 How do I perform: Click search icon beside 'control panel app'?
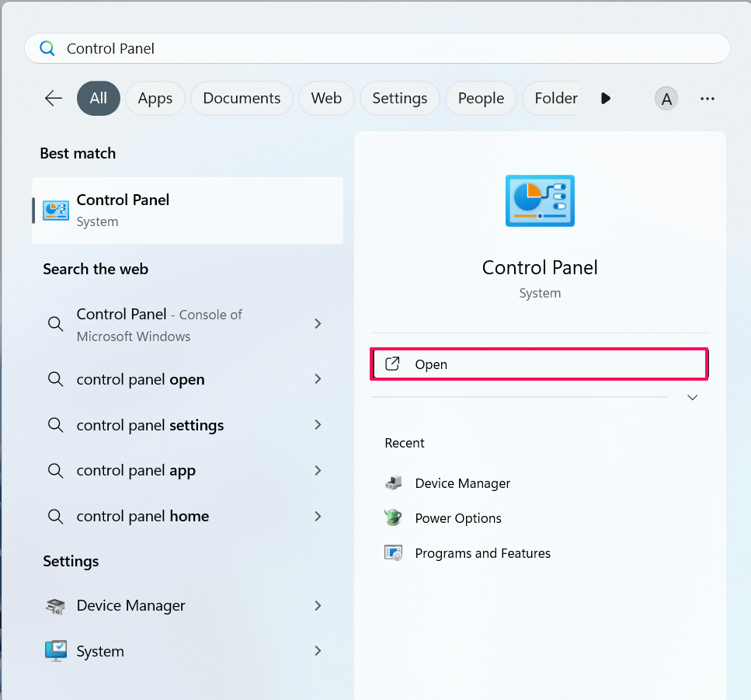[56, 471]
